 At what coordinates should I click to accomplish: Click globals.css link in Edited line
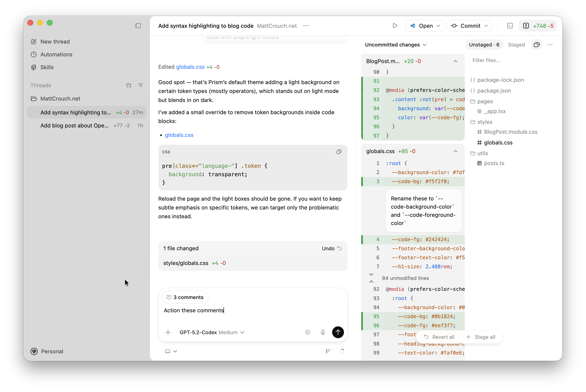(x=190, y=67)
